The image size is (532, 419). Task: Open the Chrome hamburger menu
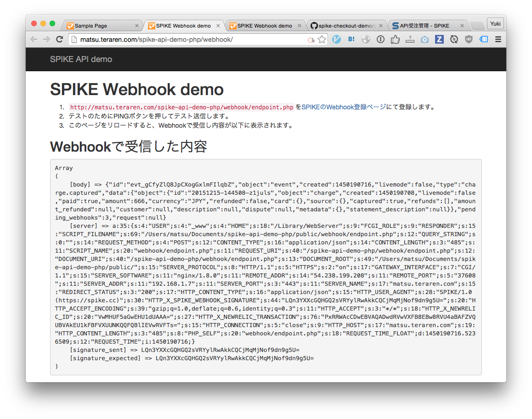[498, 40]
